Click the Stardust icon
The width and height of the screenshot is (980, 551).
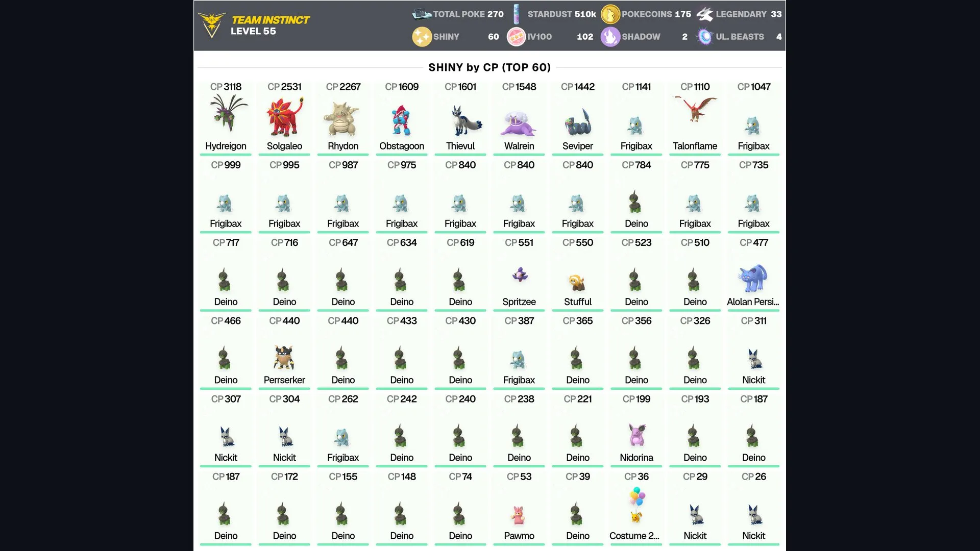517,14
